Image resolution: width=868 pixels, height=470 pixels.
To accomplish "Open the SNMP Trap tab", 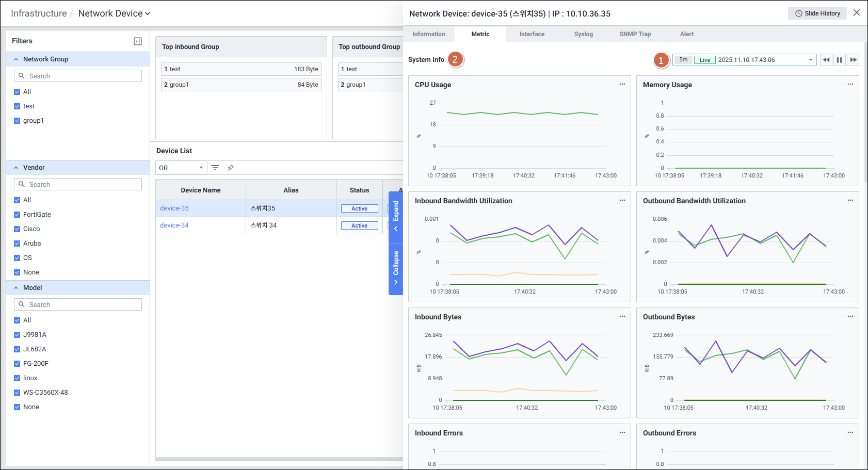I will tap(635, 34).
